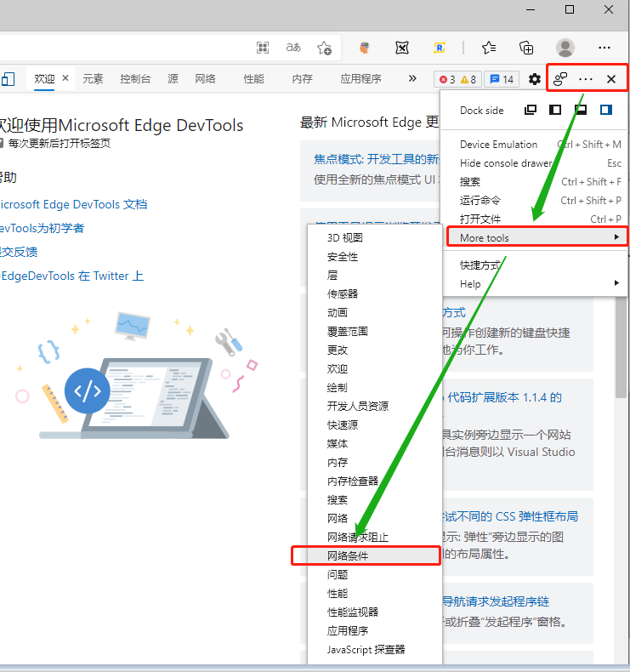Switch to the 网络 tab
The width and height of the screenshot is (630, 672).
205,79
